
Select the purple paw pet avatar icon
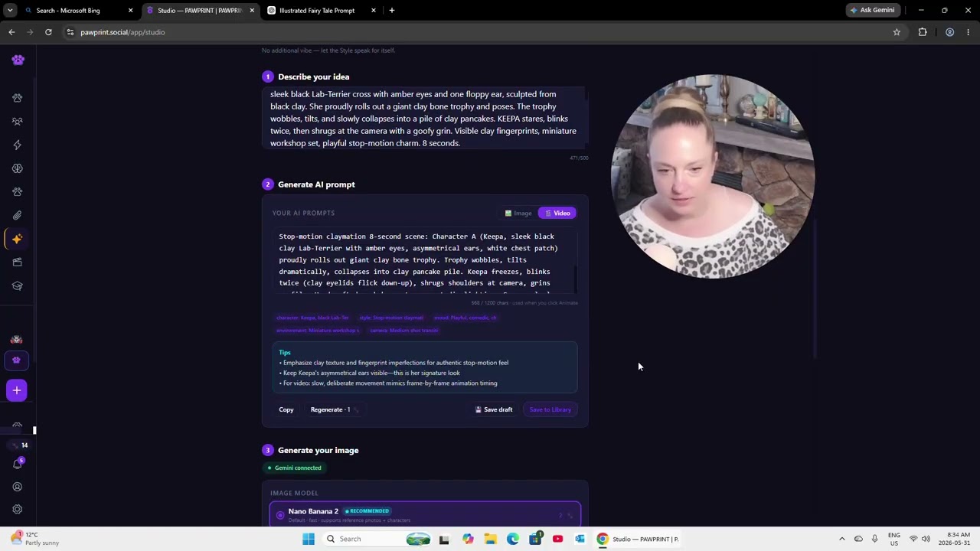pyautogui.click(x=16, y=360)
